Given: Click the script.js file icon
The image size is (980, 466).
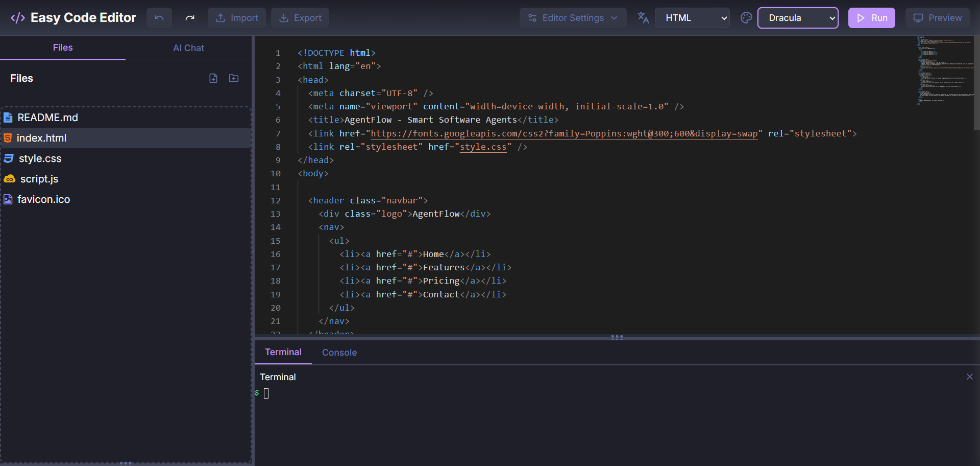Looking at the screenshot, I should [x=10, y=179].
